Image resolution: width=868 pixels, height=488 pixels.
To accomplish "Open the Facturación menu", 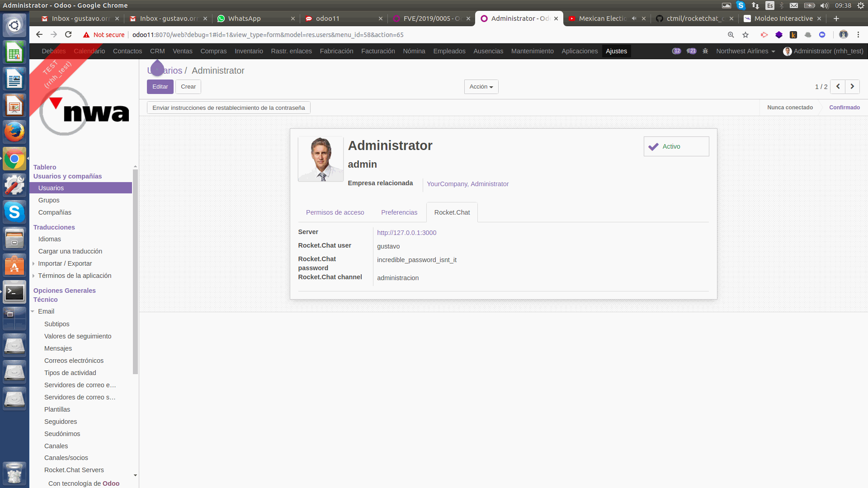I will (378, 51).
